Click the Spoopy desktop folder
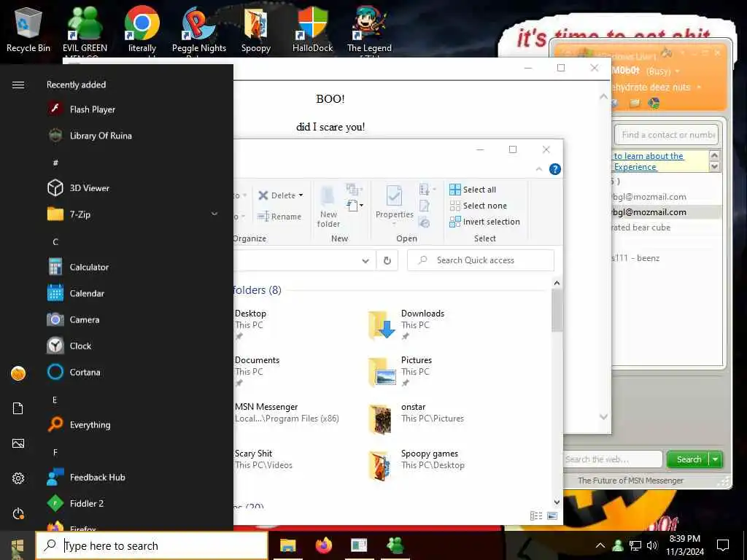The image size is (747, 560). click(x=256, y=29)
